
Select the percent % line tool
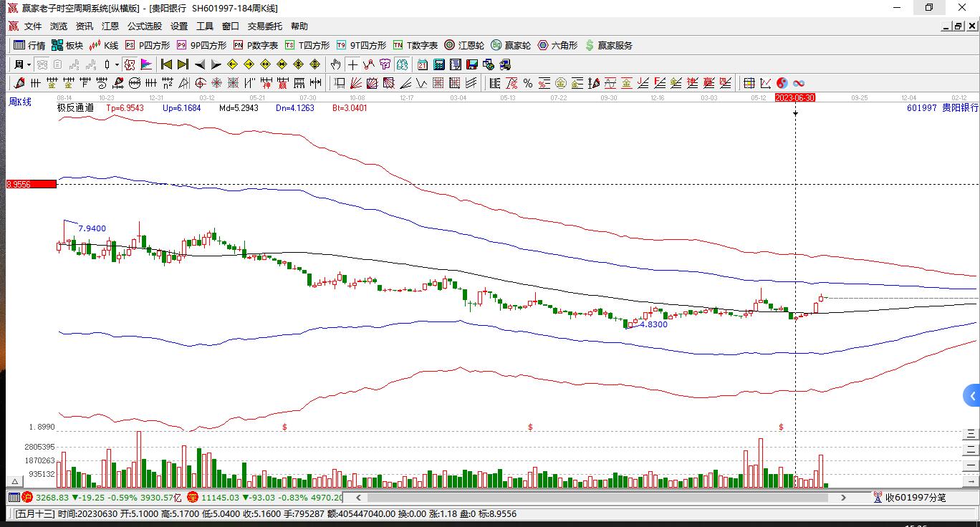pyautogui.click(x=527, y=83)
